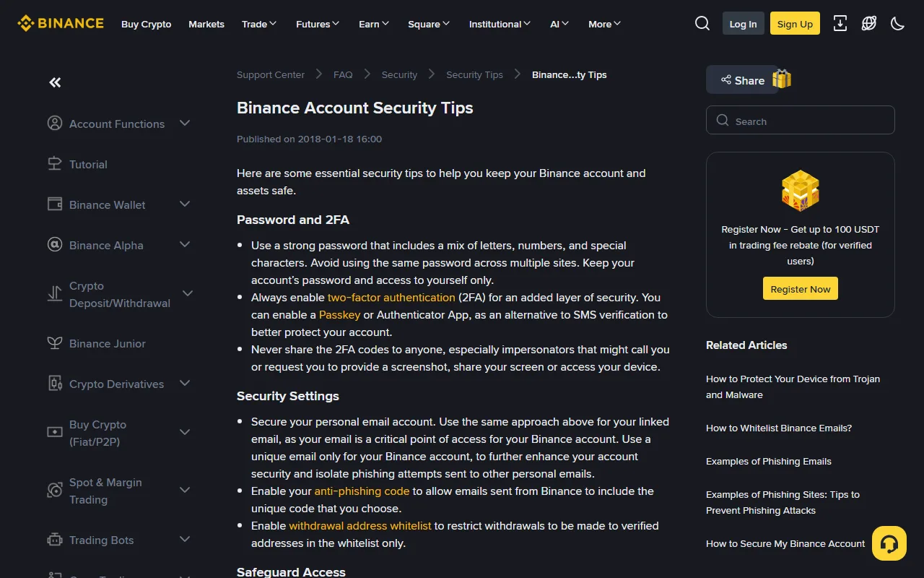924x578 pixels.
Task: Open the anti-phishing code link
Action: coord(362,491)
